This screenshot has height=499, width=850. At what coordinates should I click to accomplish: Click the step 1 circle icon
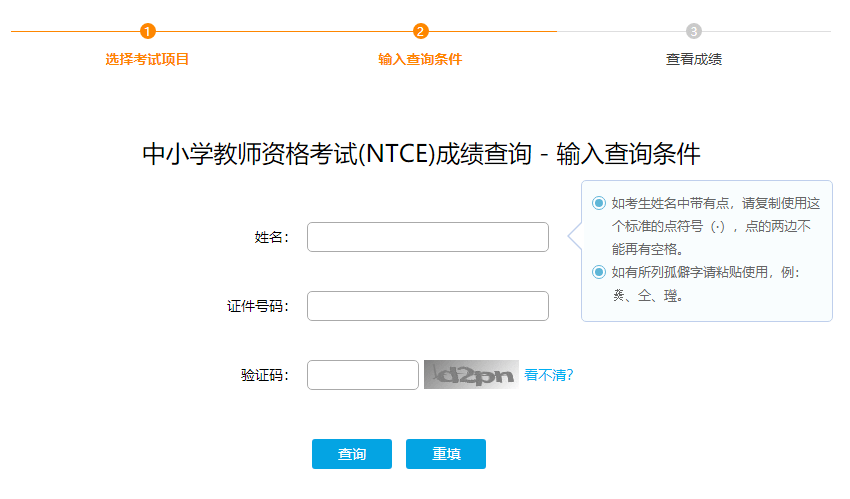[148, 31]
